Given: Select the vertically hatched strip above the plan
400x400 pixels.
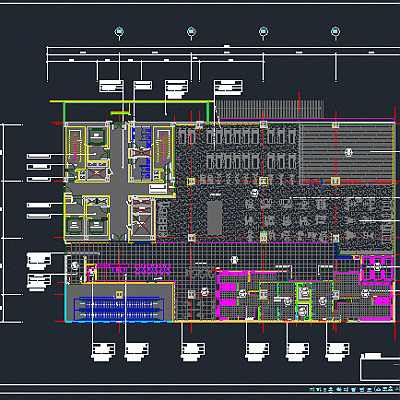Looking at the screenshot, I should (x=269, y=109).
